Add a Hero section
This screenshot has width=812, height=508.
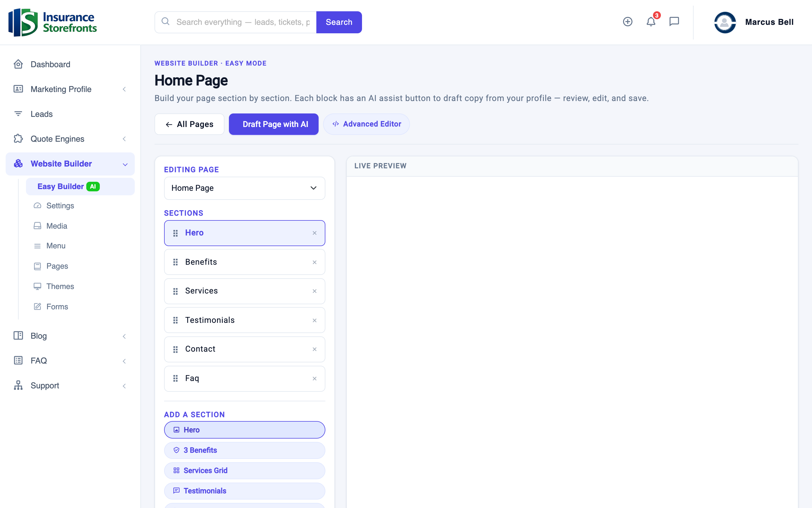[x=245, y=430]
